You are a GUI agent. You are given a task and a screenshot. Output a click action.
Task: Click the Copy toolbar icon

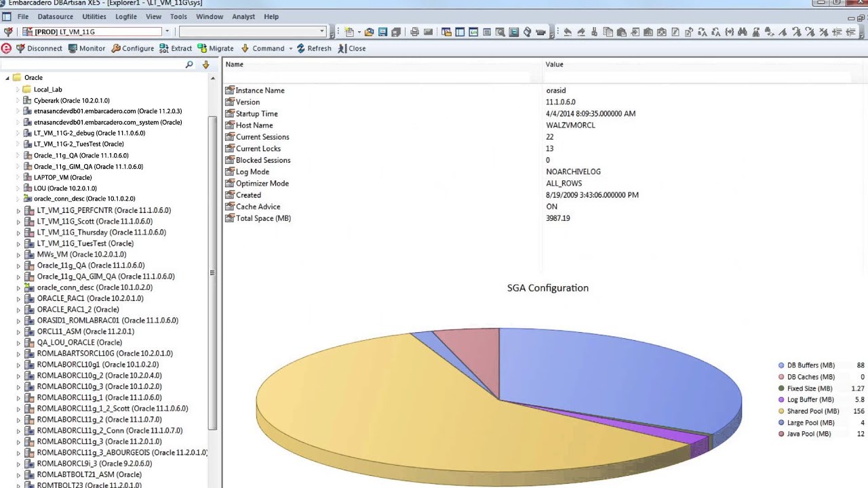(608, 32)
